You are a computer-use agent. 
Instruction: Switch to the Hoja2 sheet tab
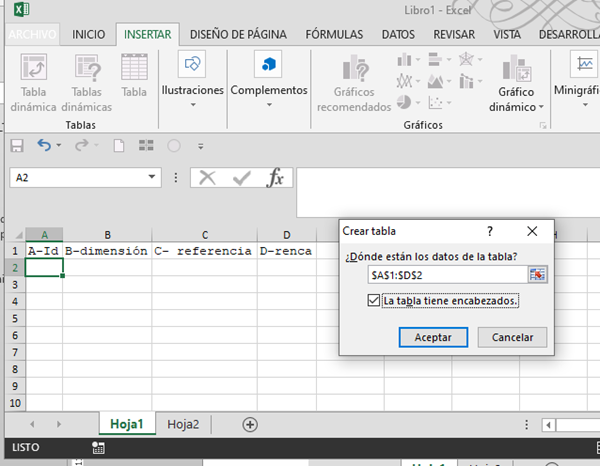click(183, 424)
